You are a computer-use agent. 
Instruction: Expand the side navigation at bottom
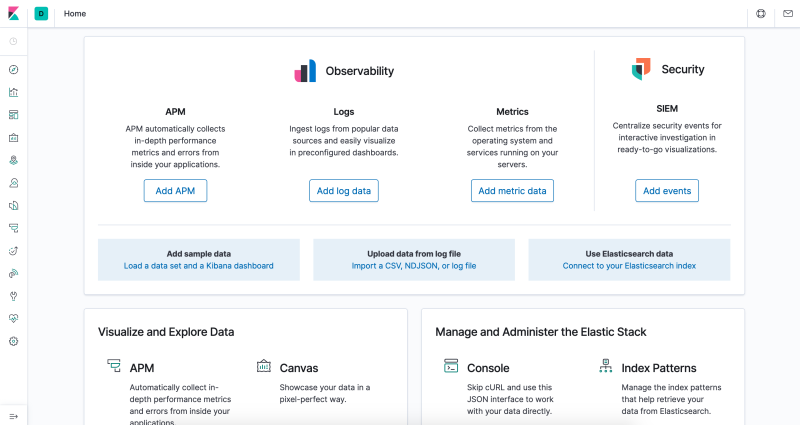coord(14,415)
